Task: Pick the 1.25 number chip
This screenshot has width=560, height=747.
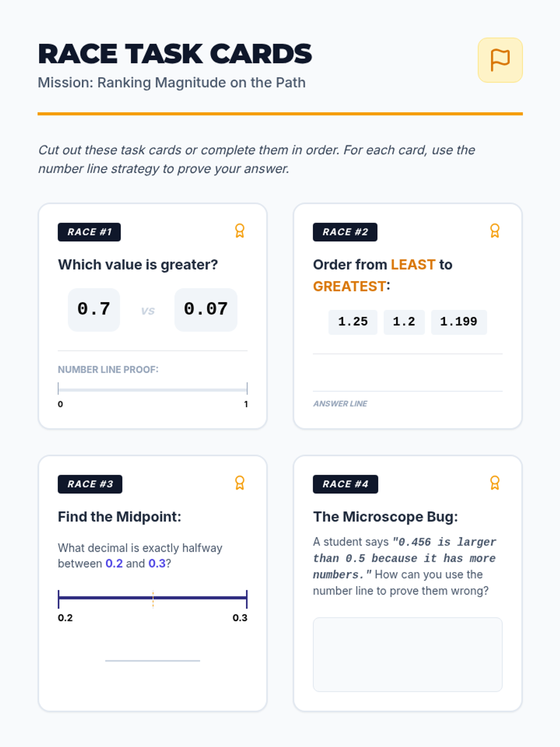Action: 353,322
